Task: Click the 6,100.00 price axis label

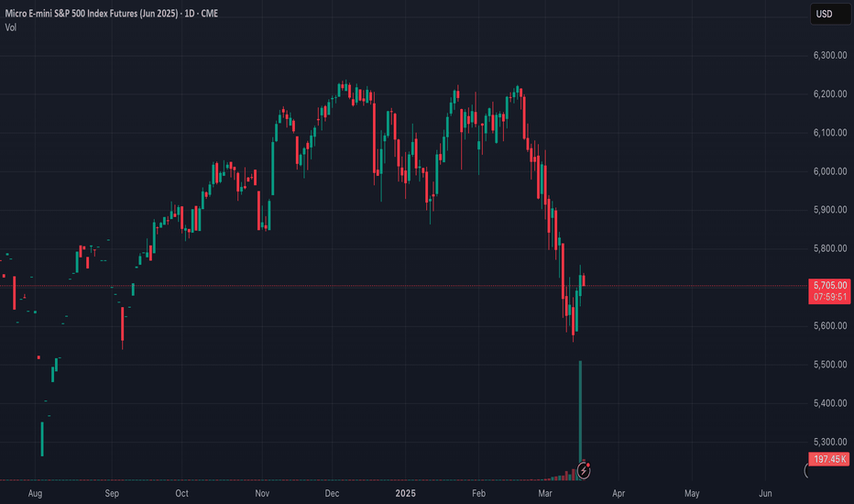Action: 830,132
